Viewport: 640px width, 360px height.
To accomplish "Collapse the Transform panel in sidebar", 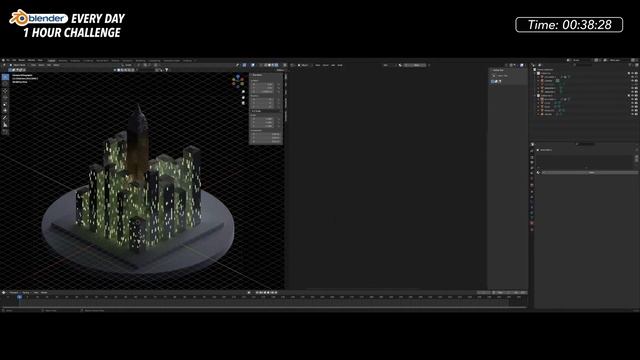I will click(258, 75).
